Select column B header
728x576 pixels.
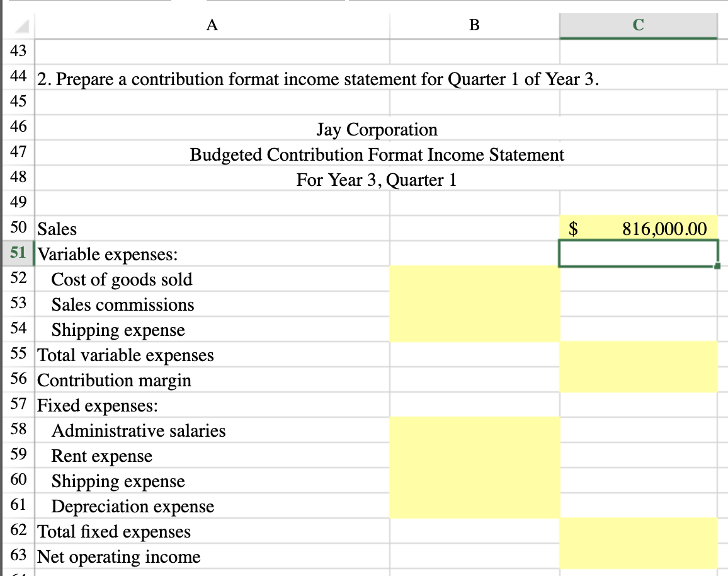pos(473,25)
